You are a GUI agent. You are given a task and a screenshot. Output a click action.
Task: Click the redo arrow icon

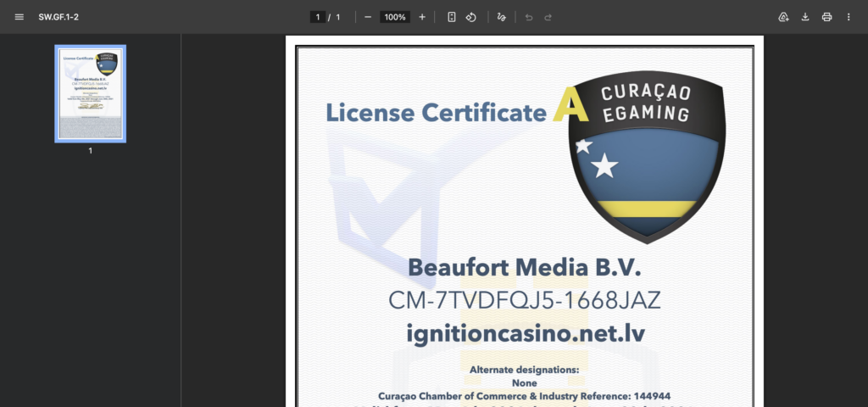[548, 17]
